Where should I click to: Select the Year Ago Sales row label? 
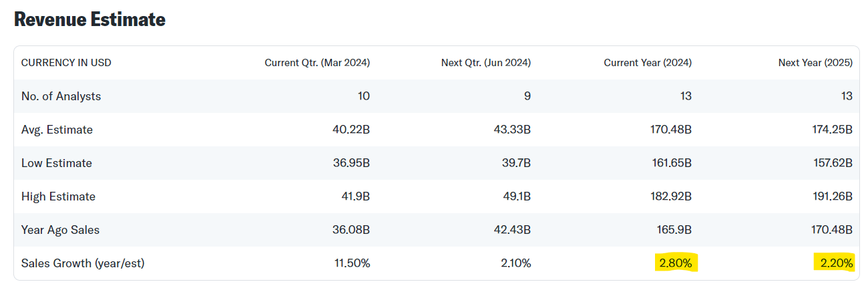click(x=60, y=230)
